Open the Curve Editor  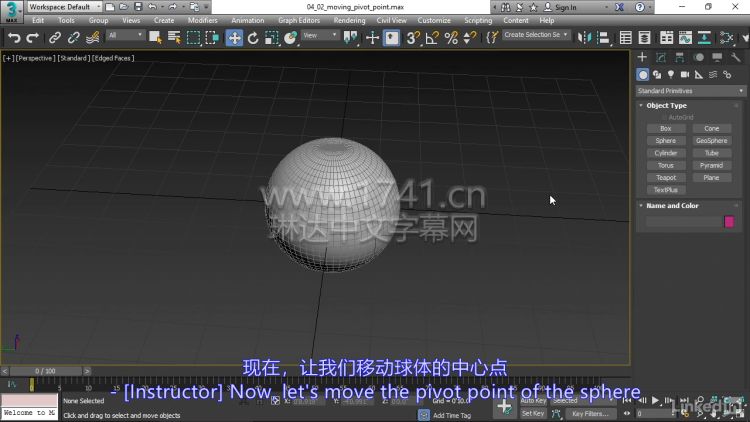[685, 38]
